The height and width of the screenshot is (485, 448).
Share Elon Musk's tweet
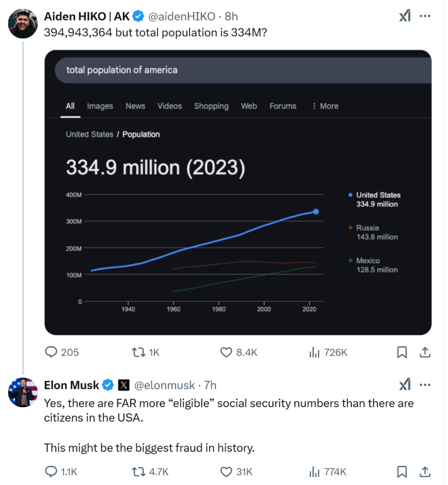tap(424, 472)
